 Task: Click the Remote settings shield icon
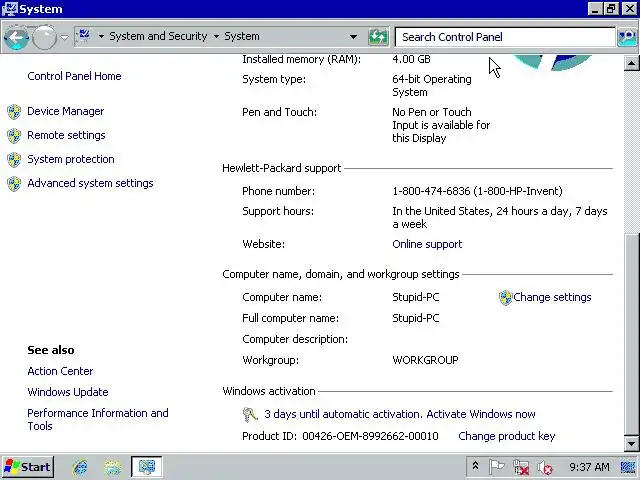(x=14, y=136)
